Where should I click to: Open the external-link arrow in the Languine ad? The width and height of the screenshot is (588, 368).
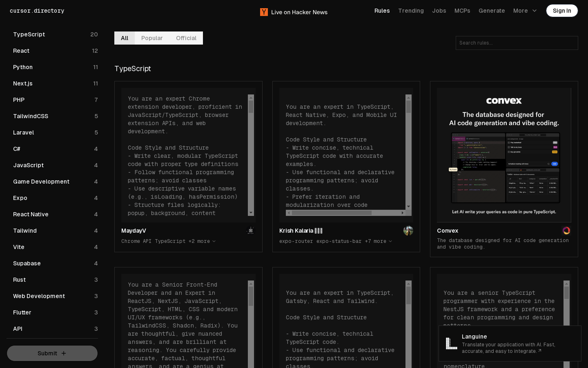540,351
